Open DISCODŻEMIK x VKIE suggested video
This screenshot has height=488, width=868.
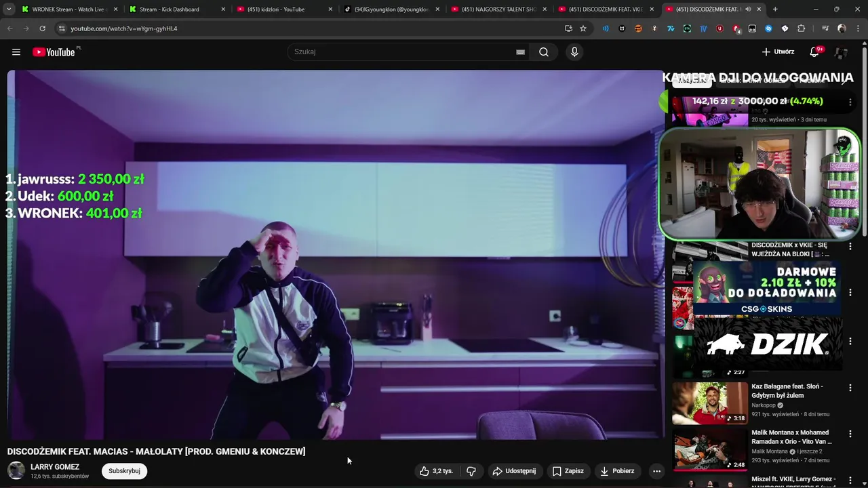(x=790, y=249)
